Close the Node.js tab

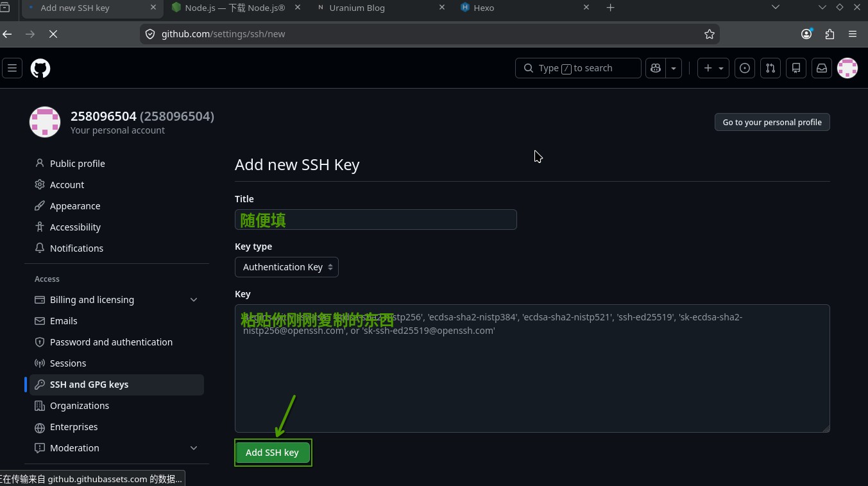click(297, 8)
